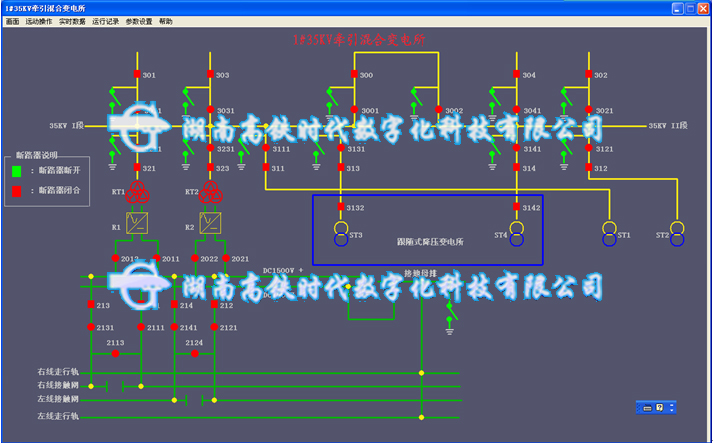Viewport: 713px width, 443px height.
Task: Click rectifier transformer RT1 symbol
Action: click(x=137, y=192)
